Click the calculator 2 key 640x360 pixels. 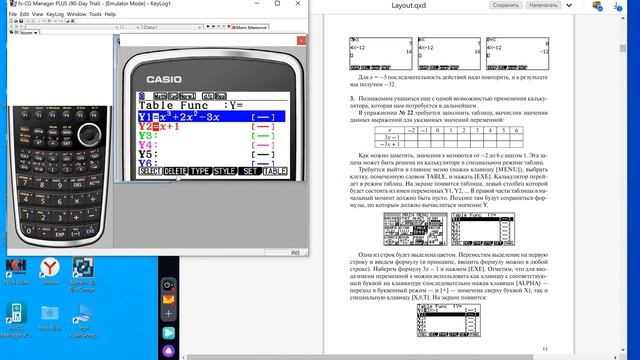point(43,217)
